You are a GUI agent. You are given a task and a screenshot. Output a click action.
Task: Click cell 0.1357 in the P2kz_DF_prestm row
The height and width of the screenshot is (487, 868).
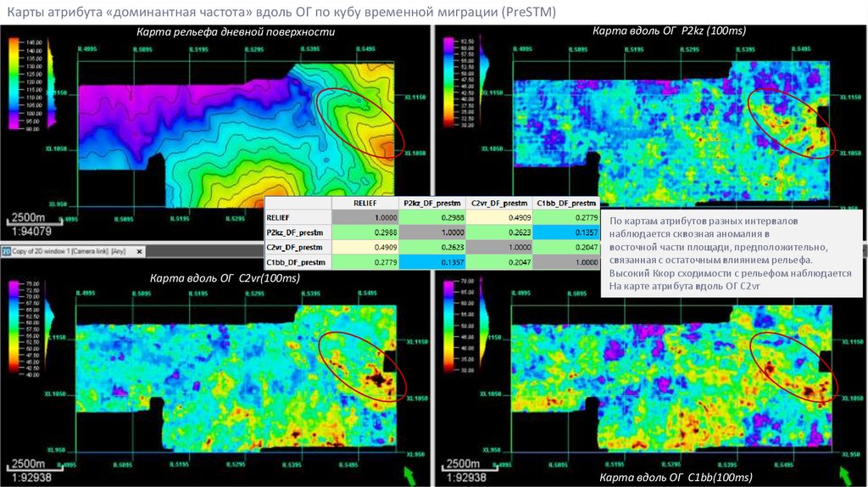(565, 232)
